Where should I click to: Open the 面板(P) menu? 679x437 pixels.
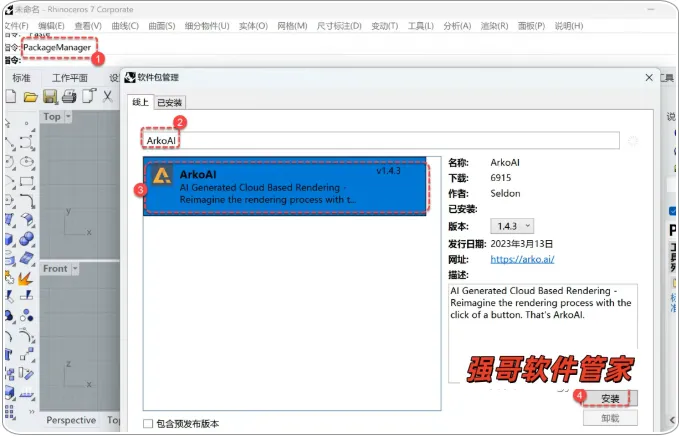point(531,26)
